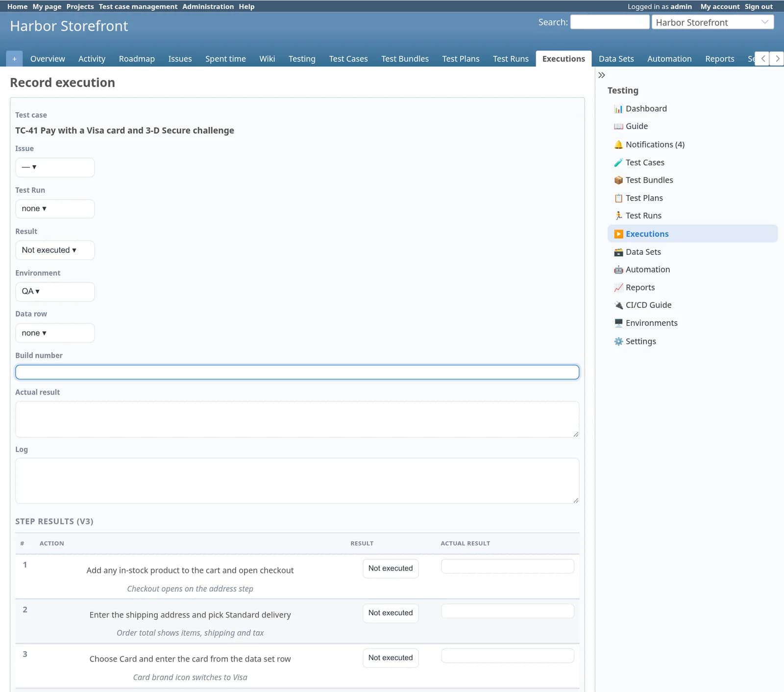
Task: Click the Test Cases test-tube icon
Action: coord(618,162)
